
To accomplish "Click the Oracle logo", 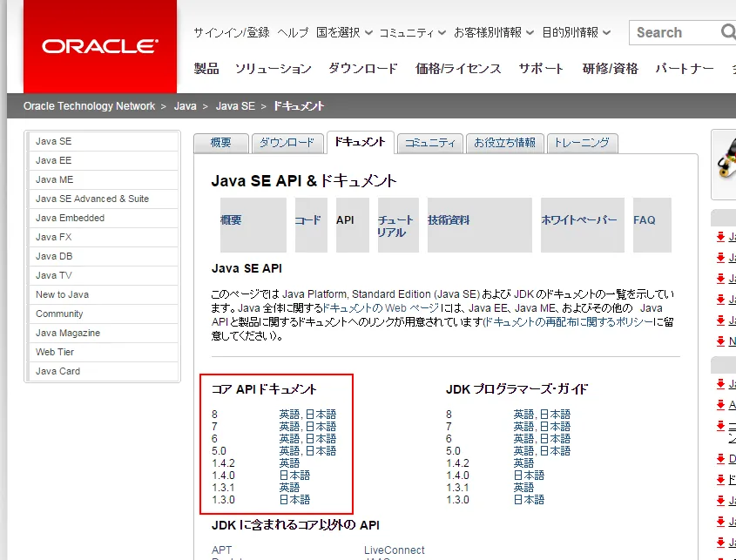I will [x=100, y=46].
